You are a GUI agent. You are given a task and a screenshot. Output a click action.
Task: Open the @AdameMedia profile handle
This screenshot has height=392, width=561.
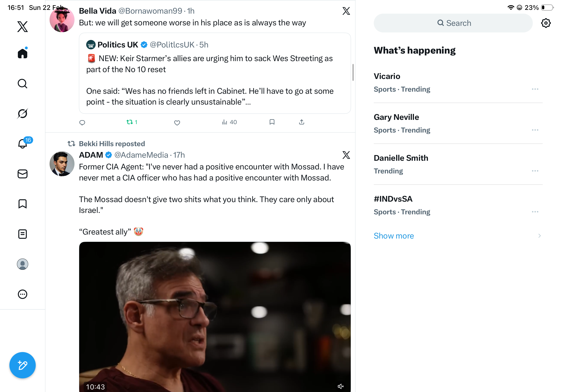pyautogui.click(x=141, y=155)
